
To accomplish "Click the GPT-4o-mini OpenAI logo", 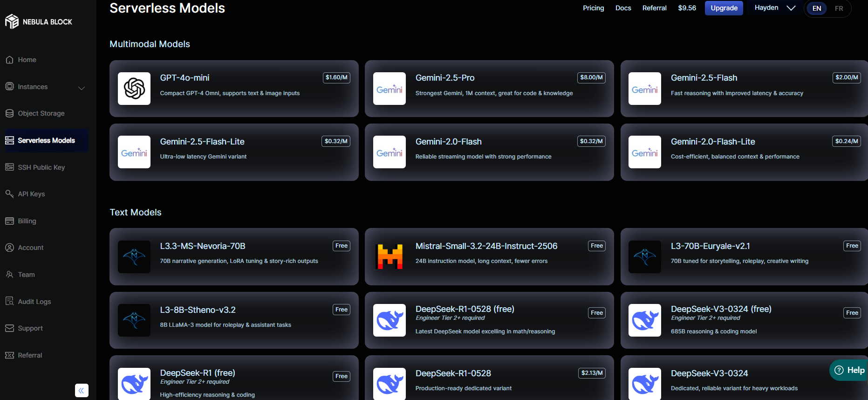I will [x=134, y=89].
